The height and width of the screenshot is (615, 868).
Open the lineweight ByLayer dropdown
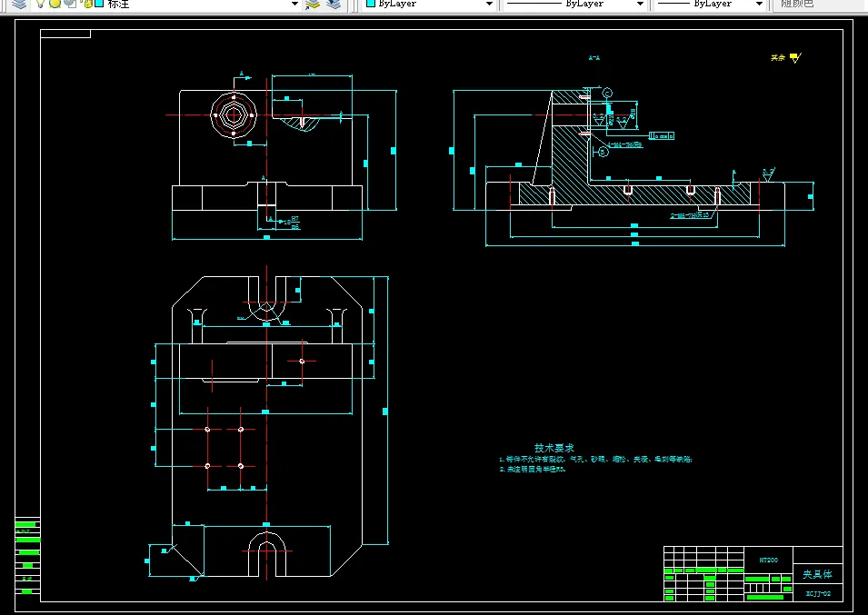coord(711,4)
